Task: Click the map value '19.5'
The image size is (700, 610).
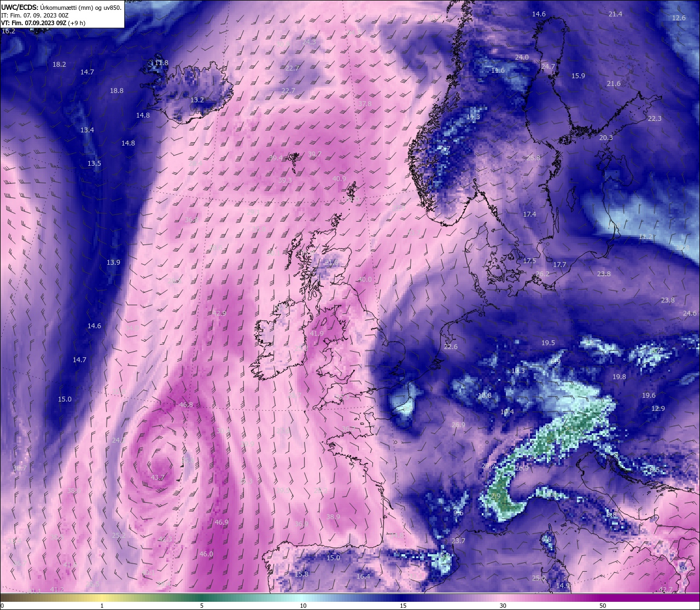Action: point(548,343)
